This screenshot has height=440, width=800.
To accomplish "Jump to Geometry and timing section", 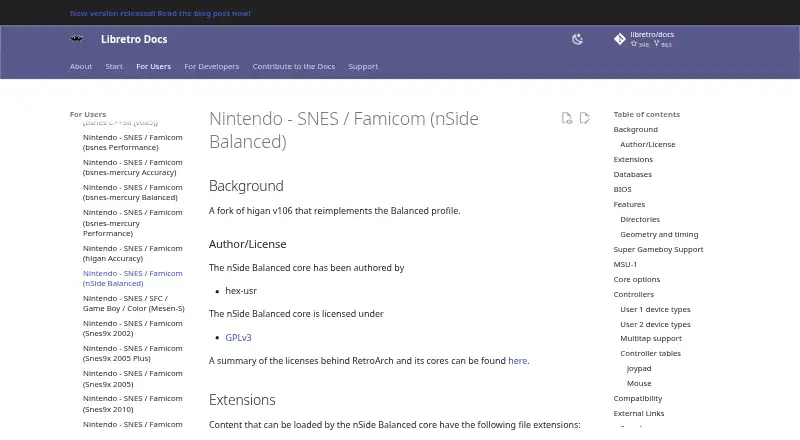I will coord(659,234).
